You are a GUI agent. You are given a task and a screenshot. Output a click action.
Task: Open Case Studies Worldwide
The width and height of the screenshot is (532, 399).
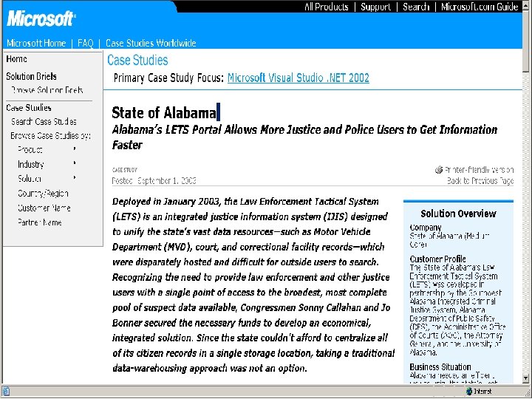[x=151, y=43]
